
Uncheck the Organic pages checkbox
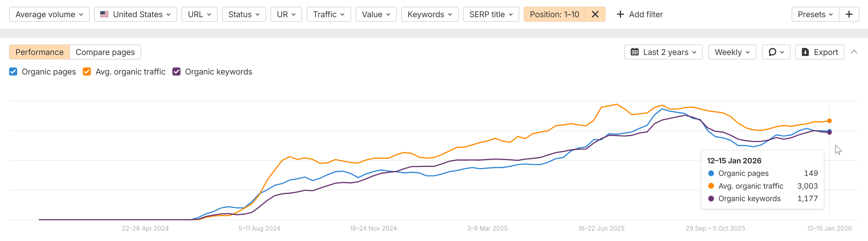pyautogui.click(x=13, y=72)
